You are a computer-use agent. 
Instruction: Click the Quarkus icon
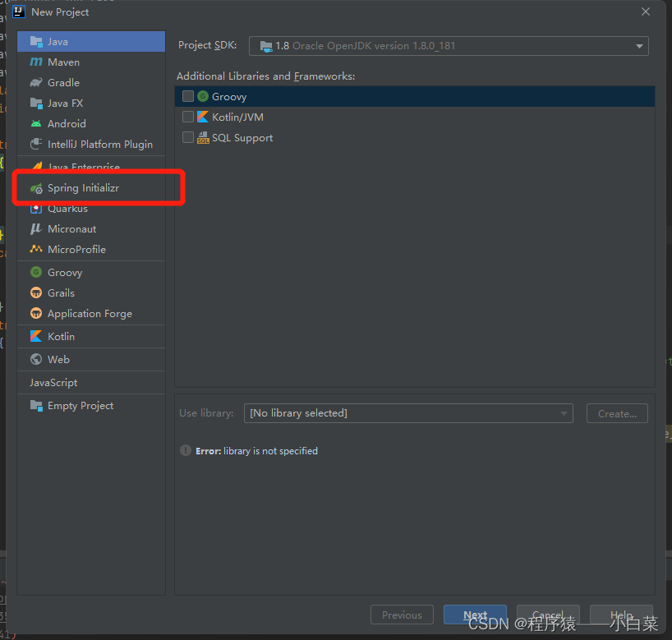(36, 209)
